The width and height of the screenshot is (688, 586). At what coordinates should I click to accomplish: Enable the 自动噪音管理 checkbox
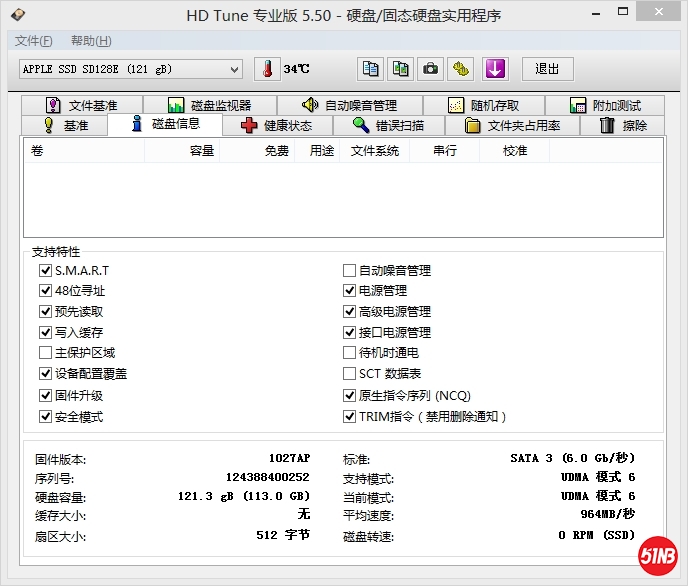[349, 271]
